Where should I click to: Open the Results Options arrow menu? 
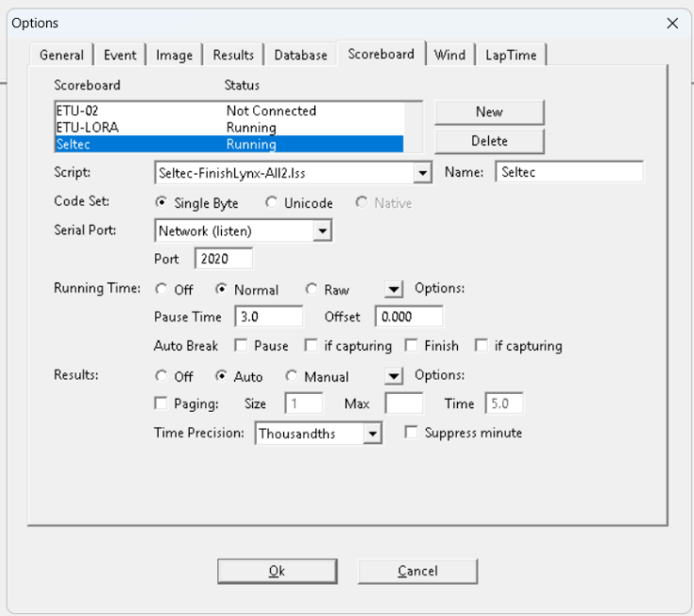pos(395,376)
